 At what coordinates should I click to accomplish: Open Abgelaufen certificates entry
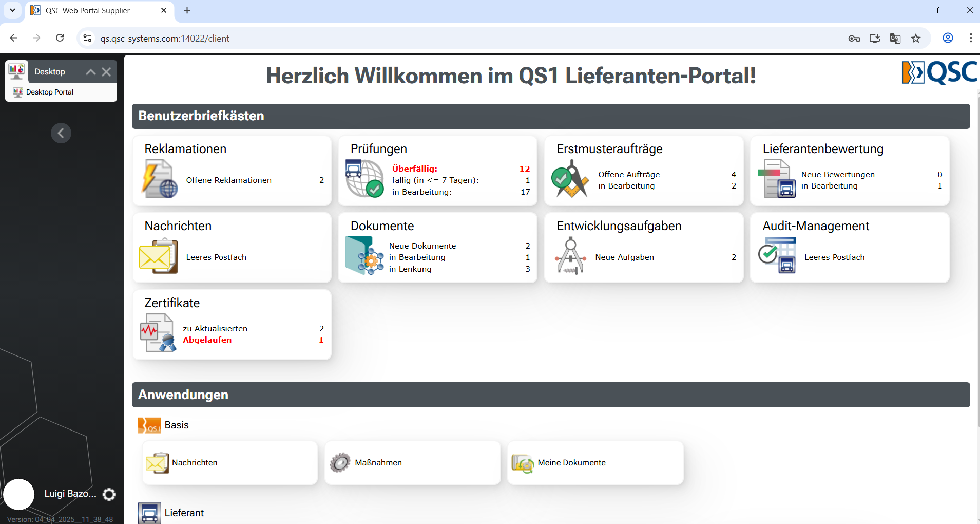254,340
